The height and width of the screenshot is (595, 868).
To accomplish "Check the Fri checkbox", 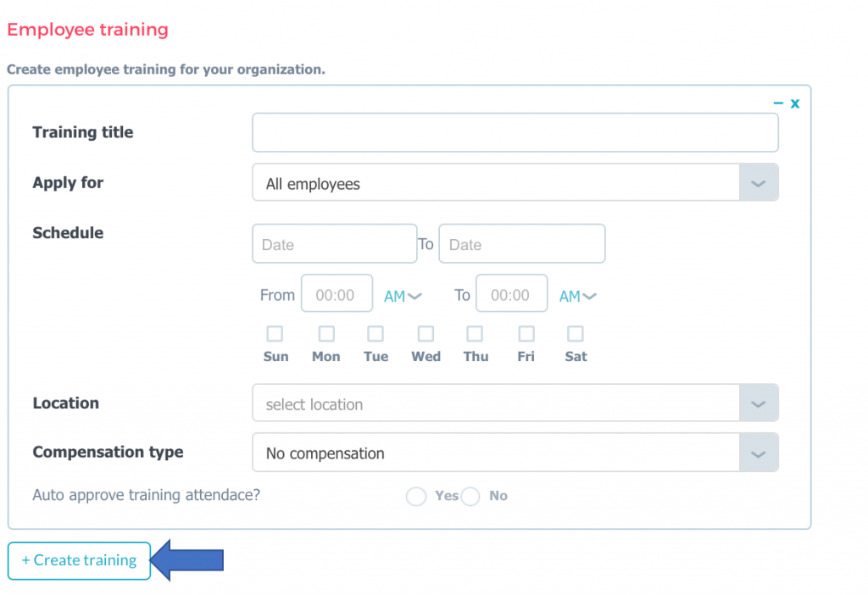I will (526, 333).
